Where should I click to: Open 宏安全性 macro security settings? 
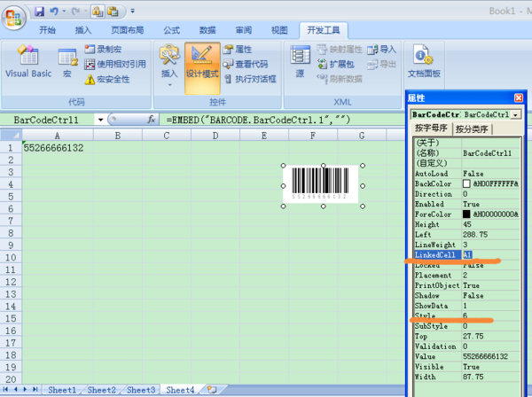(110, 79)
